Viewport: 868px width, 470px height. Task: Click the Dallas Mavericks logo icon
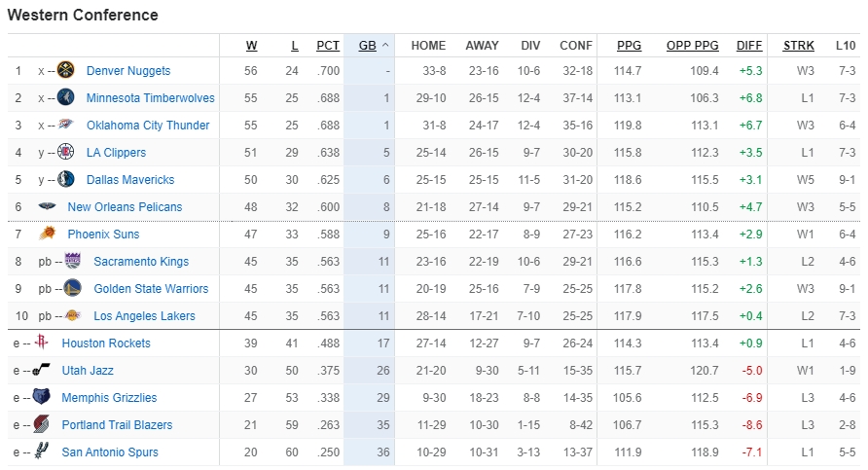coord(66,179)
